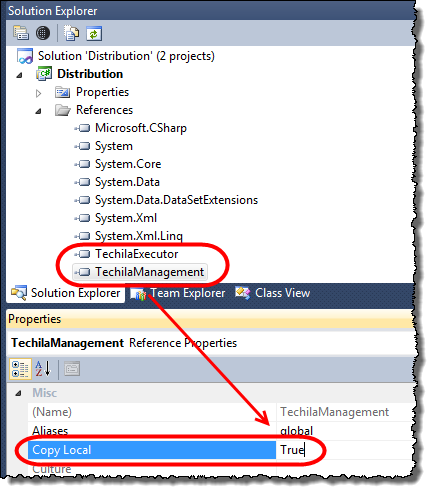Click the Copy Local value field showing True

click(346, 450)
